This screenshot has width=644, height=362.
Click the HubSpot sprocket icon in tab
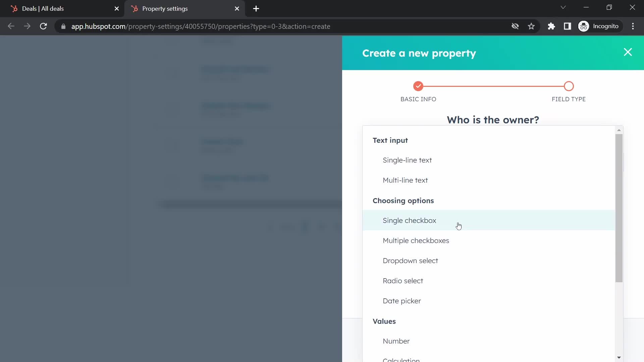(x=136, y=9)
